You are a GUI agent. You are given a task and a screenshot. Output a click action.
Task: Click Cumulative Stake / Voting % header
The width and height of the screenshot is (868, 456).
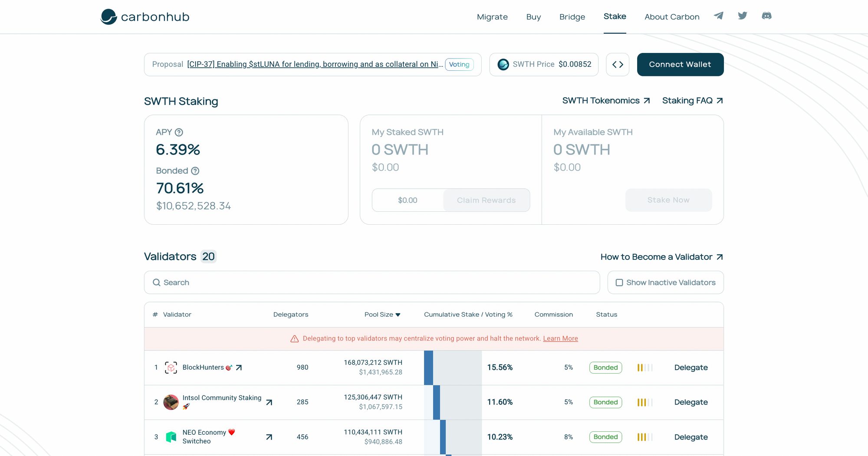click(468, 315)
